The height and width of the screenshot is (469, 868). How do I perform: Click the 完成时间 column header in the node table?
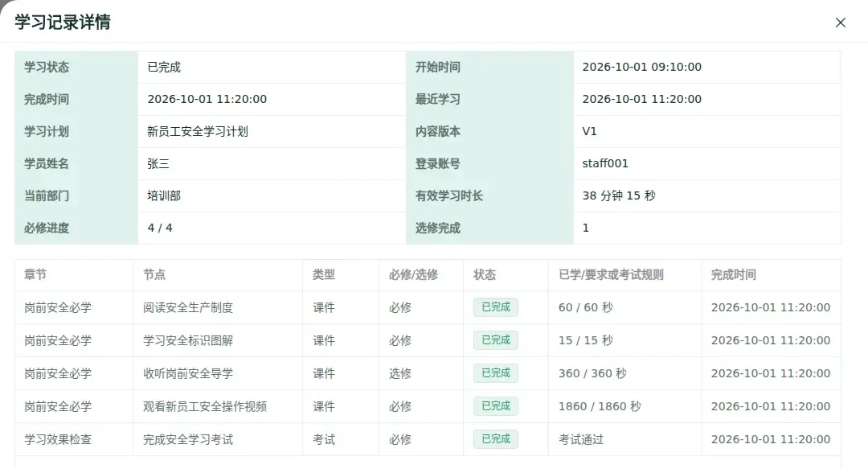[x=734, y=274]
